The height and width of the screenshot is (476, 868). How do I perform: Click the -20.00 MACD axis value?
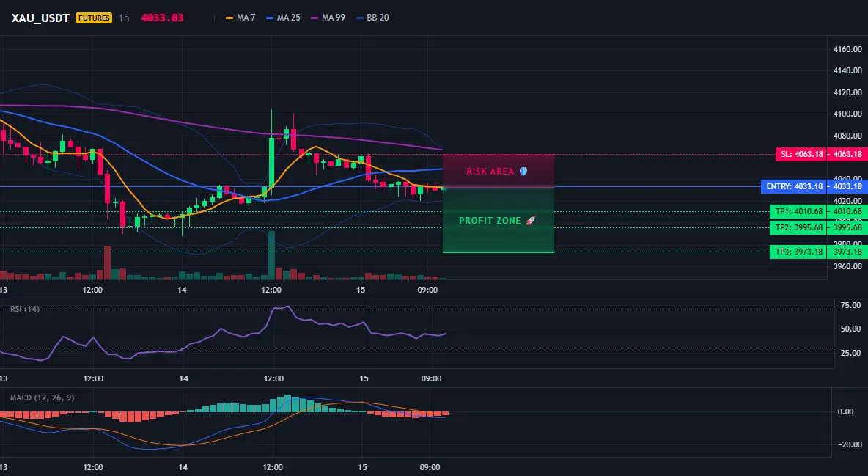tap(850, 444)
